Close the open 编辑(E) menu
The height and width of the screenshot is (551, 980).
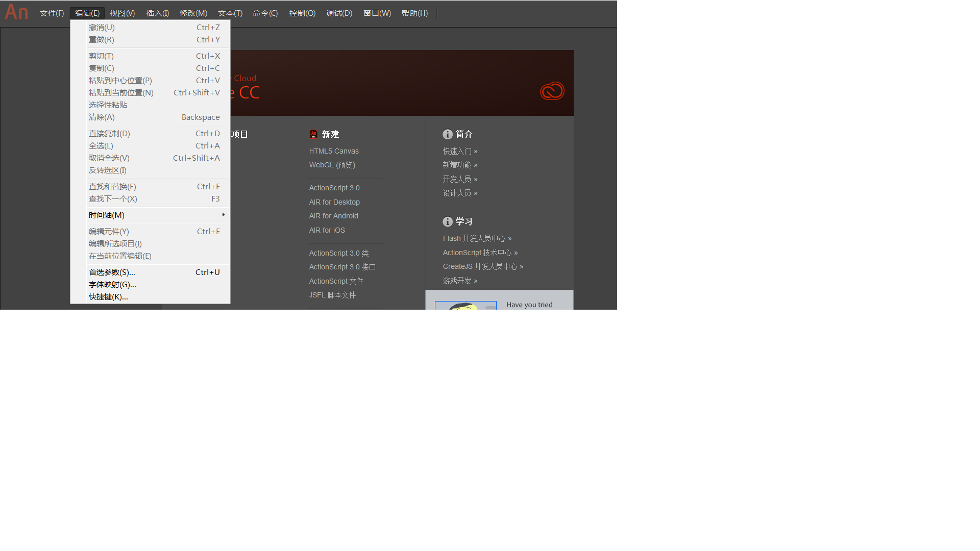coord(87,13)
